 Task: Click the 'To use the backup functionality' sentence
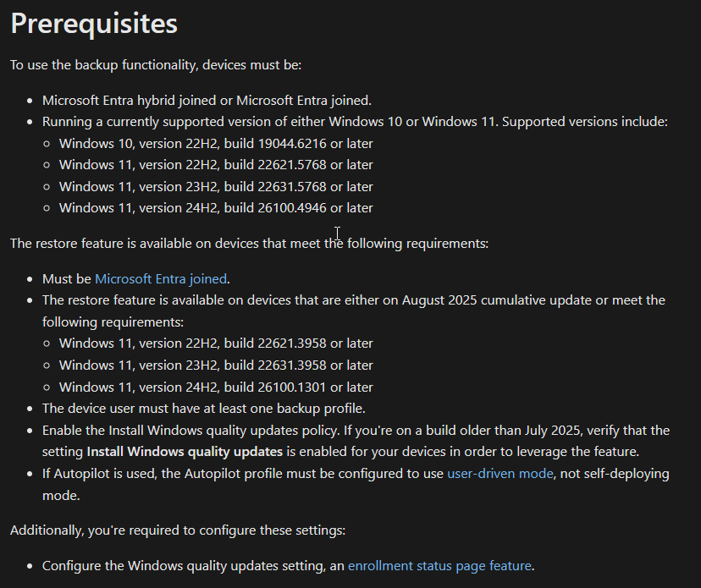pos(156,64)
